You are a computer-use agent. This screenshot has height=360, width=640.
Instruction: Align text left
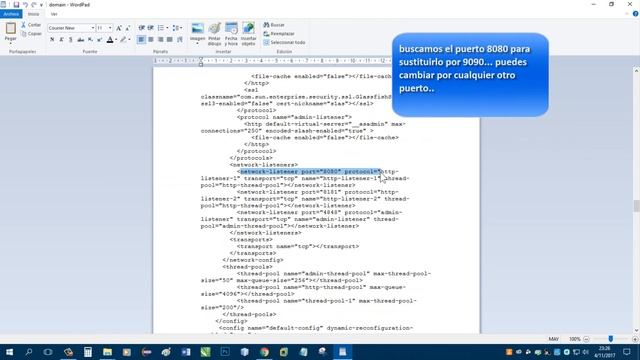click(x=141, y=40)
